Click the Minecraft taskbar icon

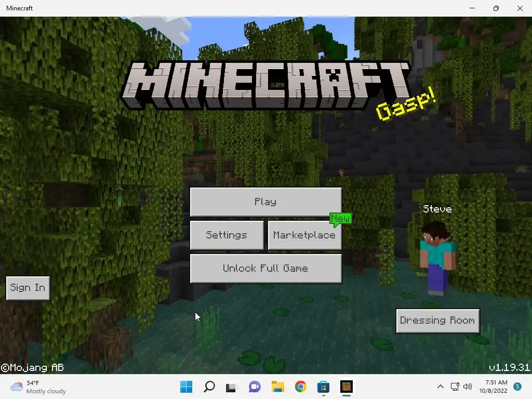point(347,387)
